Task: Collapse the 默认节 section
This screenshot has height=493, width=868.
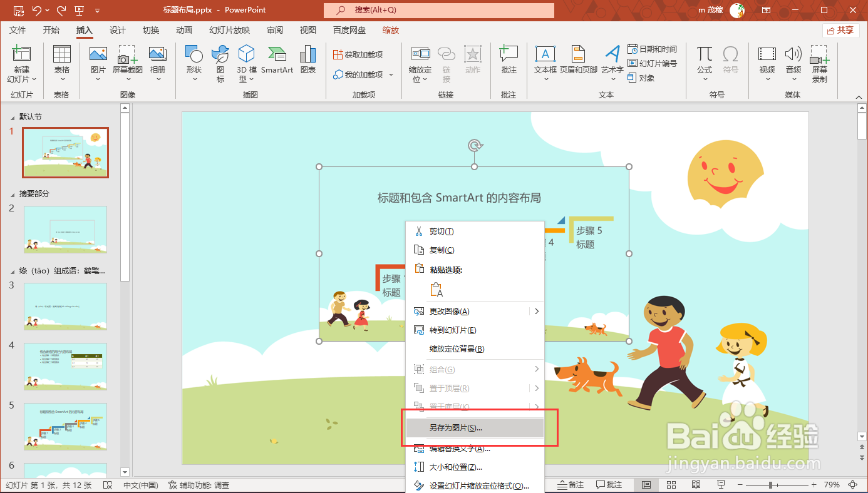Action: (x=13, y=117)
